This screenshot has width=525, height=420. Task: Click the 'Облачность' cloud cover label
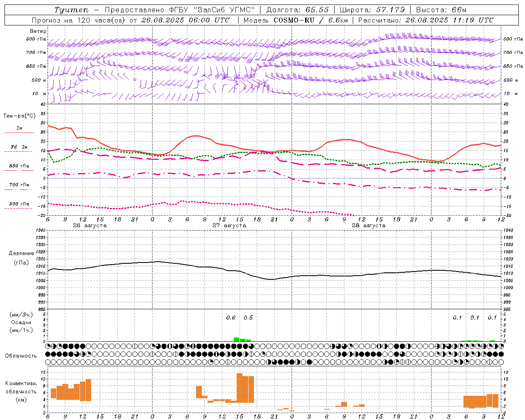(x=21, y=356)
